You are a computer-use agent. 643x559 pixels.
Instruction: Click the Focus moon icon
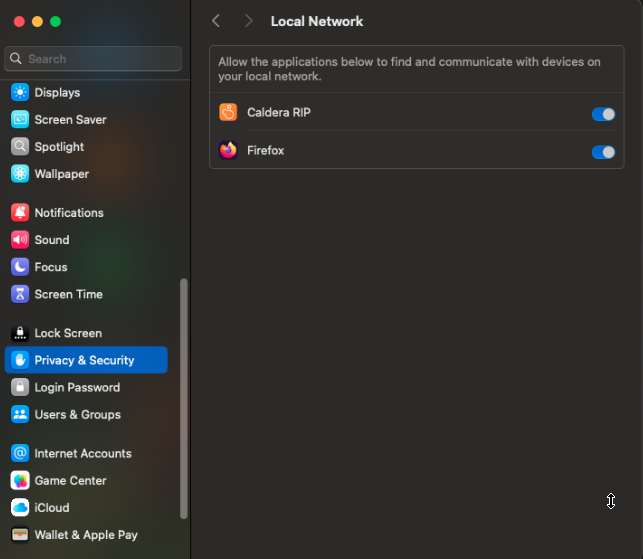(20, 267)
